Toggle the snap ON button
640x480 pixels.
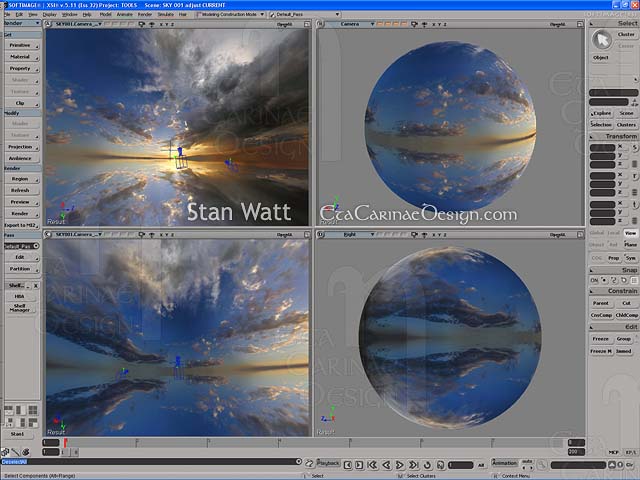pyautogui.click(x=595, y=280)
